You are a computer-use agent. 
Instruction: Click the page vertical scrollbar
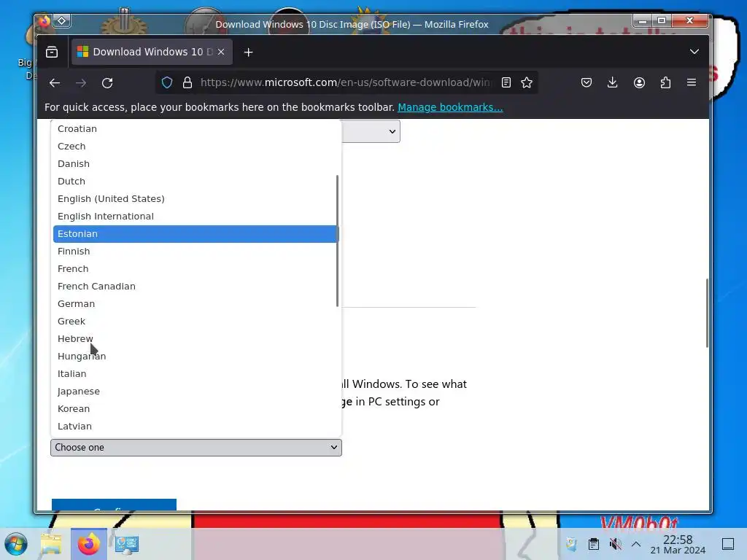[707, 313]
